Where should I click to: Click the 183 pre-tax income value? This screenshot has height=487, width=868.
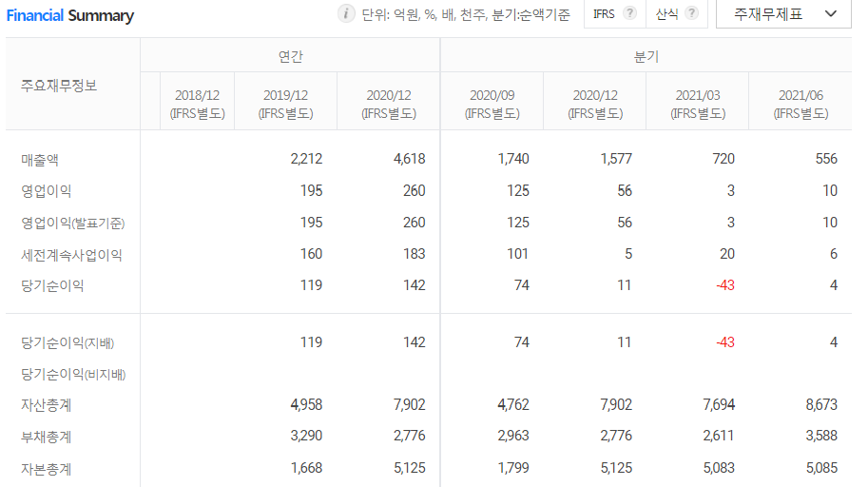pos(414,254)
